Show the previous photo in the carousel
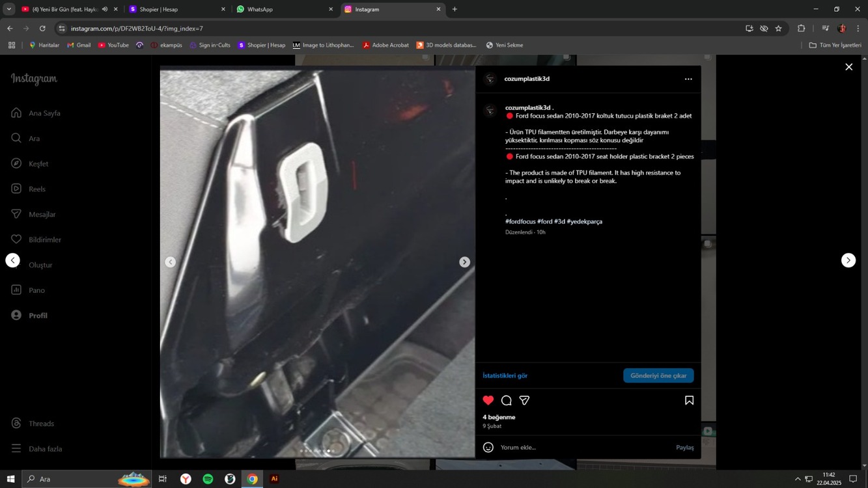 [171, 262]
